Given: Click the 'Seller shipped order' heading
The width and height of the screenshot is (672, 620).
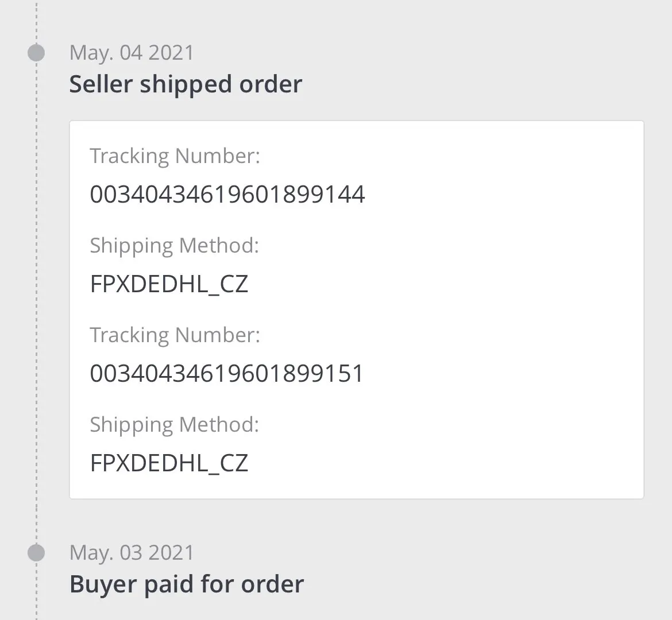Looking at the screenshot, I should 186,84.
